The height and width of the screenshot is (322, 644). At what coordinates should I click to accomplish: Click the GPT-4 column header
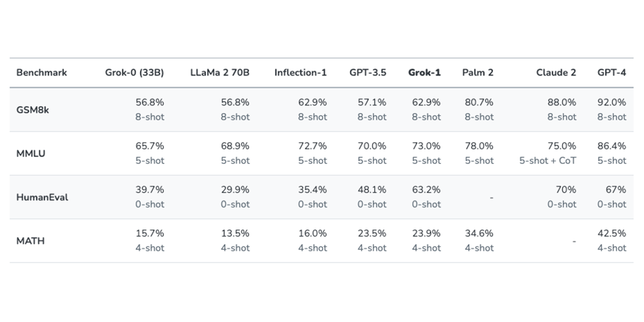click(612, 73)
